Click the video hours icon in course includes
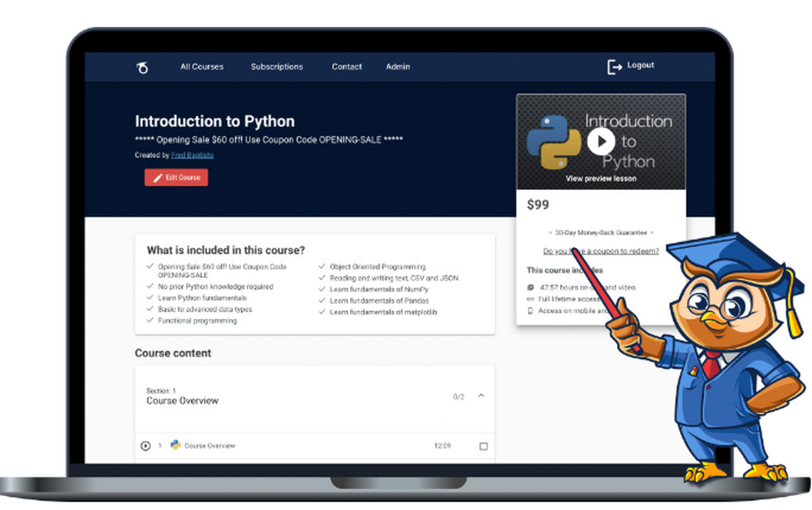 click(x=530, y=287)
